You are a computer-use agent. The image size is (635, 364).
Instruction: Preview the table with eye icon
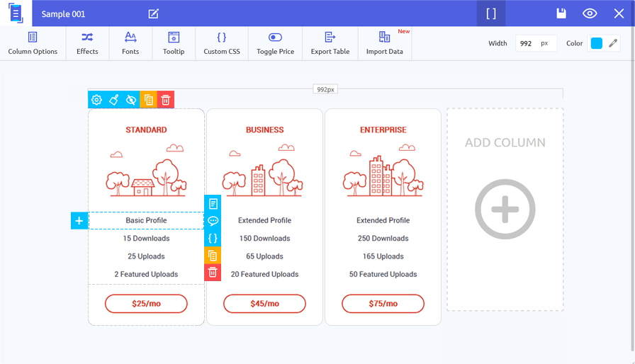[590, 13]
